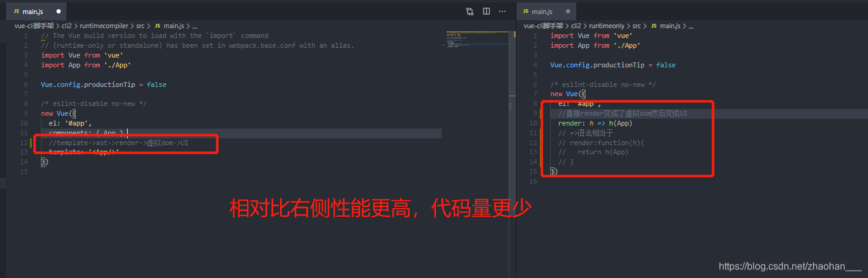Click "import Vue from 'vue'" in right editor

coord(591,36)
